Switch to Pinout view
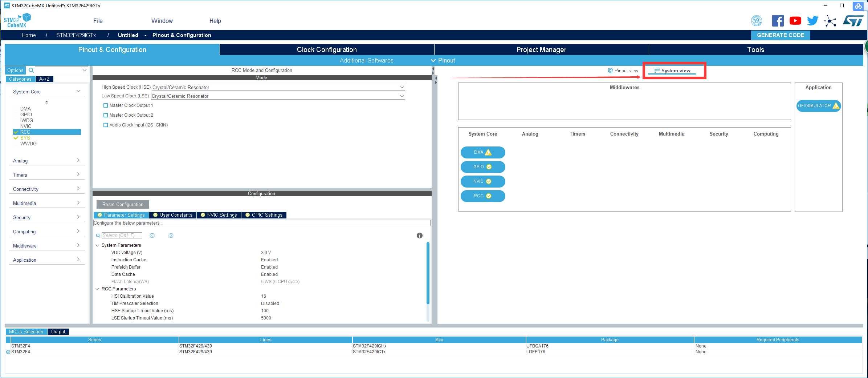This screenshot has width=868, height=378. pos(623,71)
